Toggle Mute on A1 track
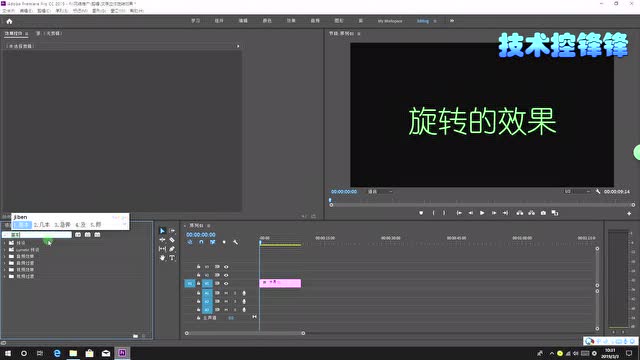This screenshot has height=360, width=640. pyautogui.click(x=226, y=293)
